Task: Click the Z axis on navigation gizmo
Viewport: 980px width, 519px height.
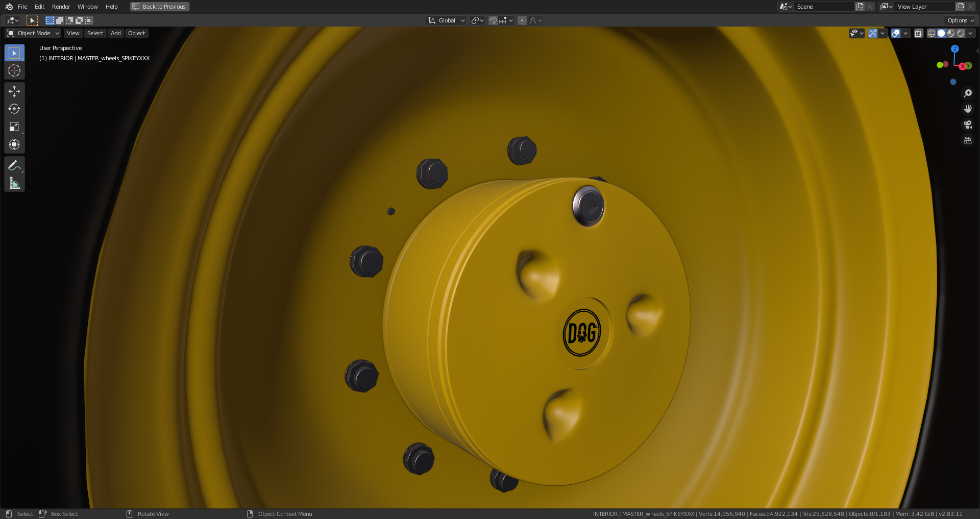Action: (954, 49)
